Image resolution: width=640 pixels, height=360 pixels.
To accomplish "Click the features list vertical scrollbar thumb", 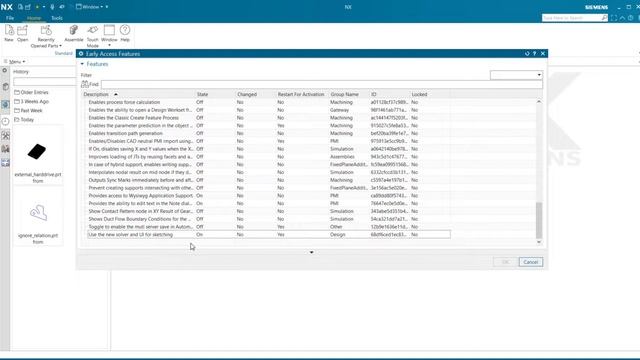I will coord(539,220).
